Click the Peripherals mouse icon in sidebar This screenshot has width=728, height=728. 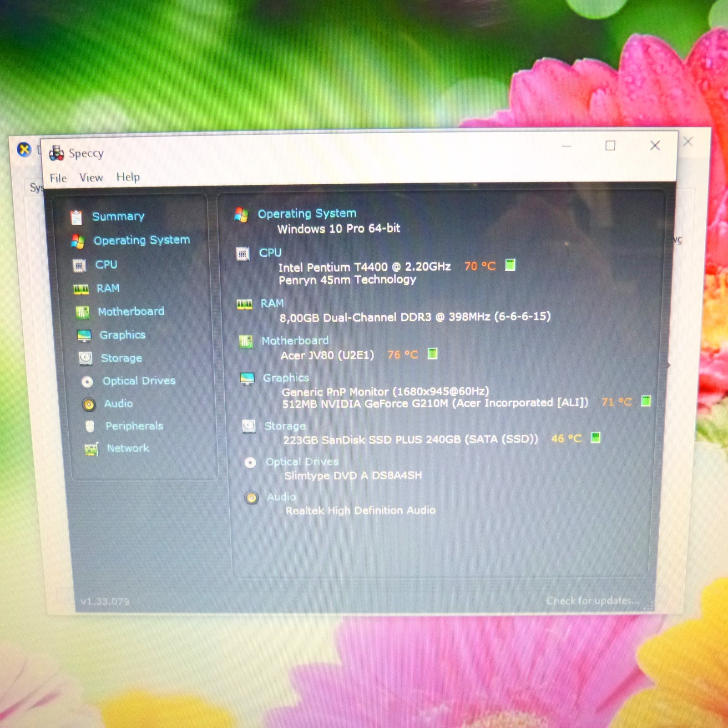(x=90, y=426)
